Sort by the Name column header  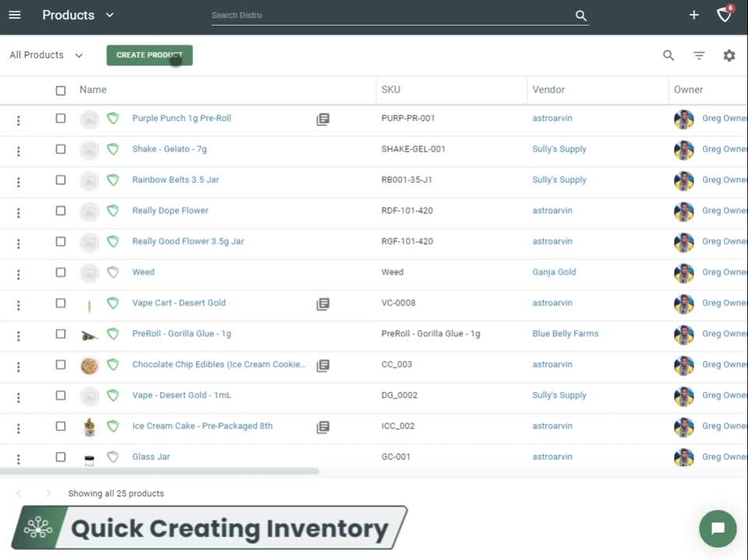click(x=93, y=89)
